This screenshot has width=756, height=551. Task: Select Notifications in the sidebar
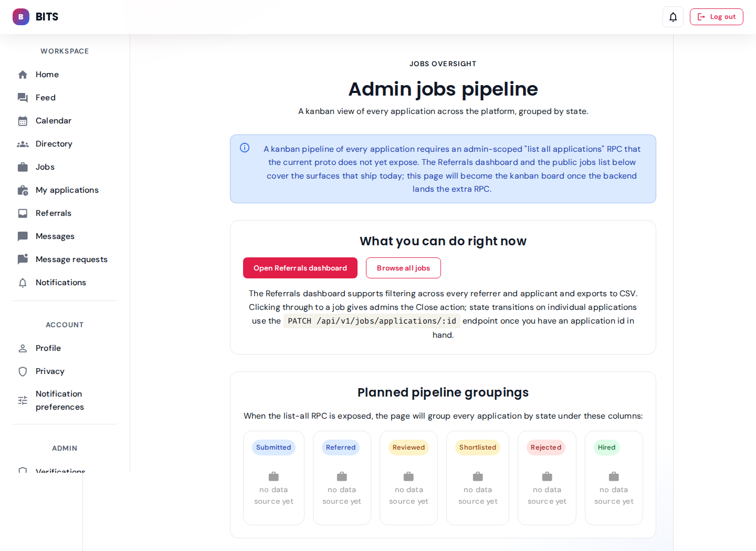point(61,283)
